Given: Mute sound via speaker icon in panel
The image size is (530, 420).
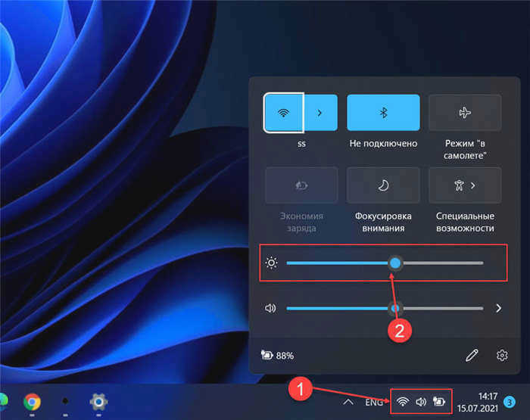Looking at the screenshot, I should click(x=270, y=308).
